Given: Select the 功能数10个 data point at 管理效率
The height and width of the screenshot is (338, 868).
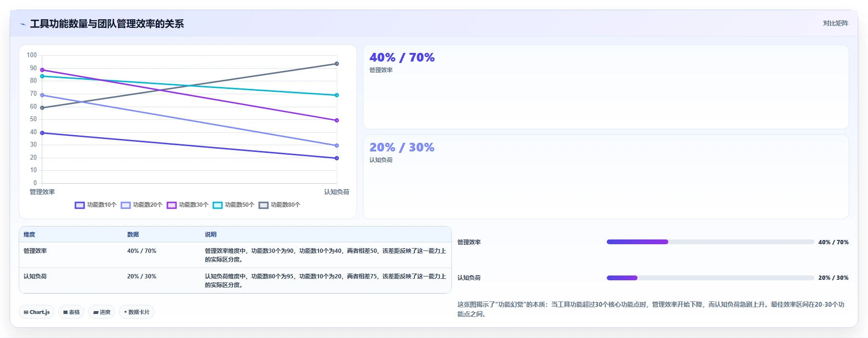Looking at the screenshot, I should [x=42, y=133].
